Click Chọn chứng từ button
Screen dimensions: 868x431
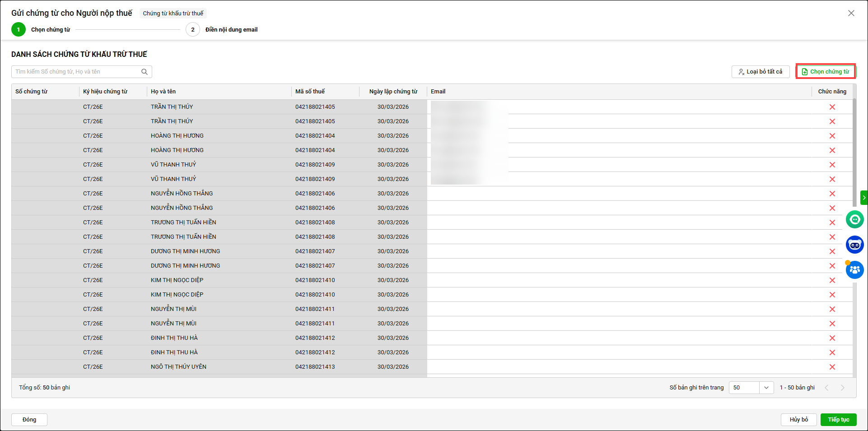tap(825, 72)
